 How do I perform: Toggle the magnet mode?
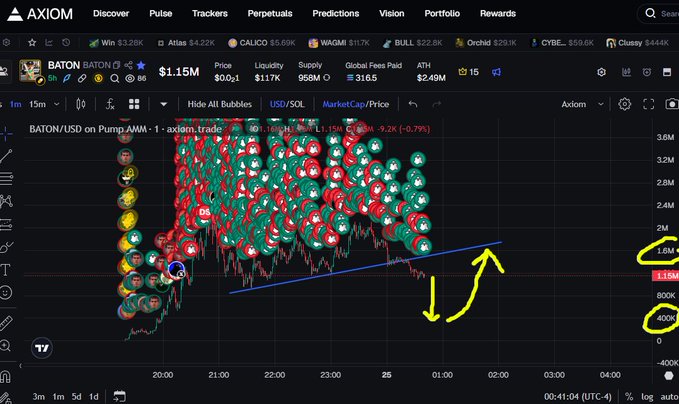click(x=5, y=377)
